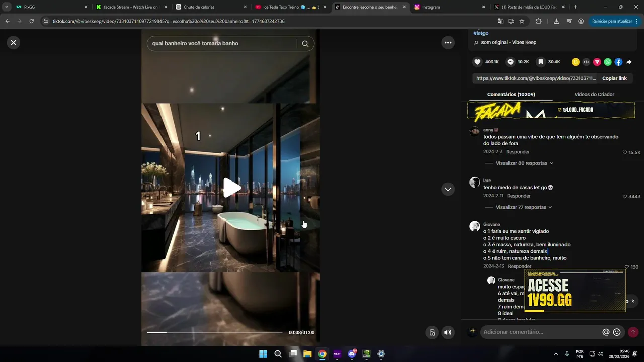
Task: Focus the video search text field
Action: tap(221, 43)
